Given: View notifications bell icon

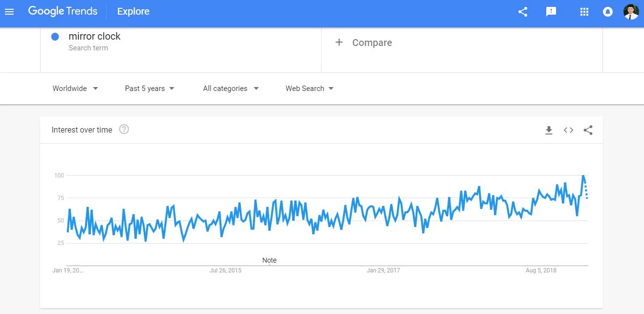Looking at the screenshot, I should (x=608, y=12).
